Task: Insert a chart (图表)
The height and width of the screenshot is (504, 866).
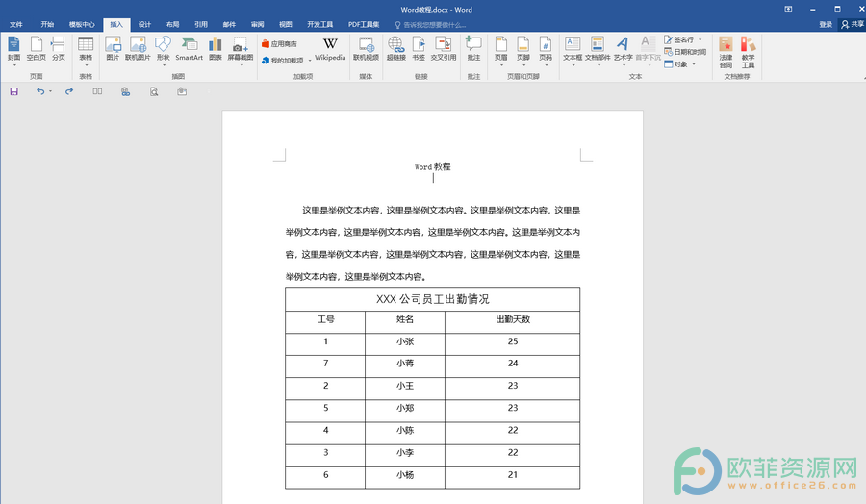Action: [x=216, y=49]
